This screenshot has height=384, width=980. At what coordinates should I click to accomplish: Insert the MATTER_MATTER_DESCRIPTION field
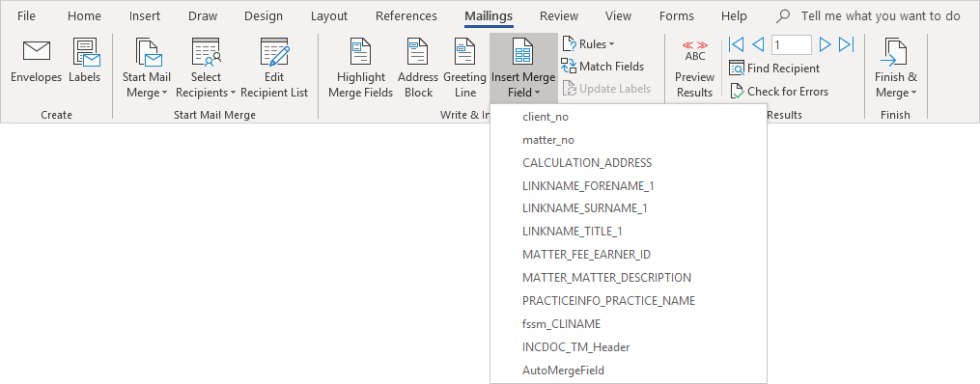(x=629, y=278)
